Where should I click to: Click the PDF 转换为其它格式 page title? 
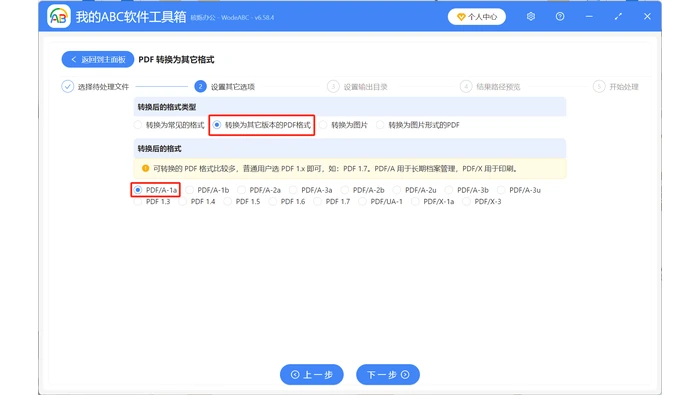pos(176,59)
